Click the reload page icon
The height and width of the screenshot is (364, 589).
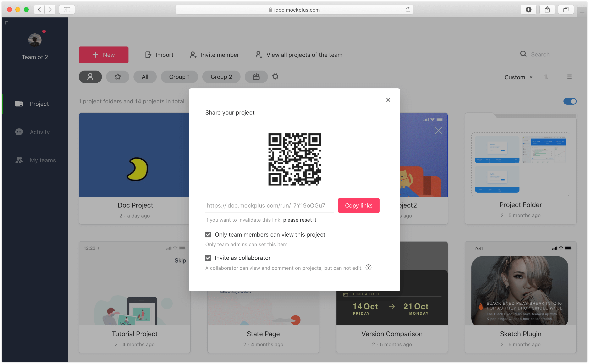coord(408,9)
